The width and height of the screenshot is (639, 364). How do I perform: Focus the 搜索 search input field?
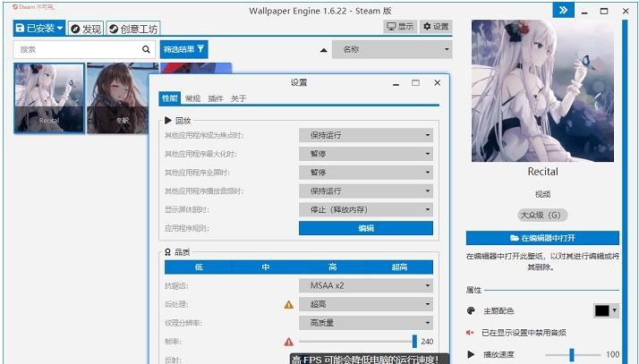84,49
